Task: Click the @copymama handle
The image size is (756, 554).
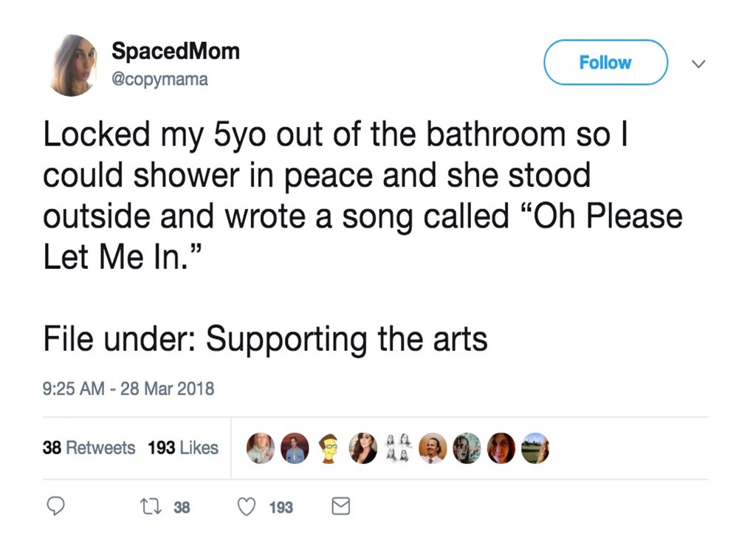Action: pyautogui.click(x=159, y=78)
